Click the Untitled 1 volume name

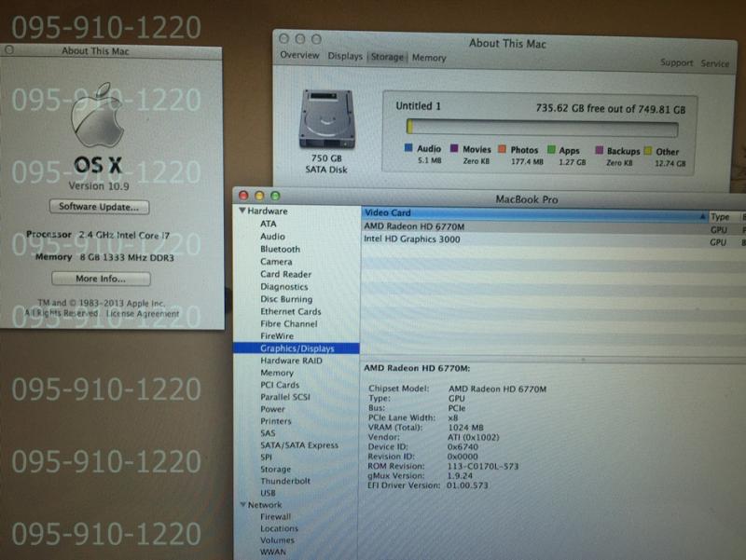pyautogui.click(x=418, y=106)
